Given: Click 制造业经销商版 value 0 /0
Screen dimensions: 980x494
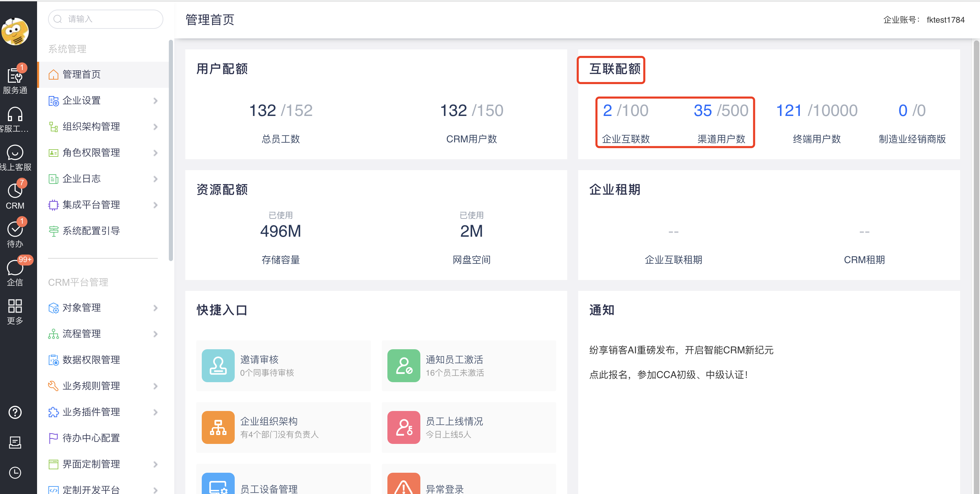Looking at the screenshot, I should (x=912, y=111).
